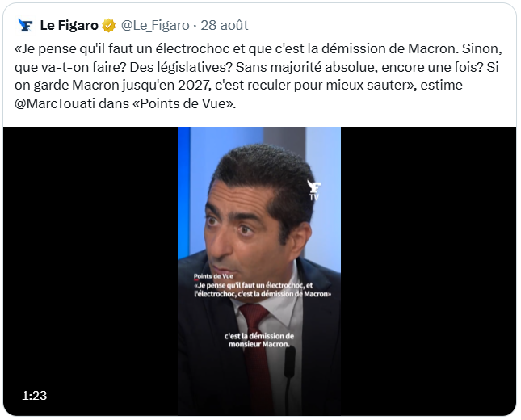Follow the @MarcTouati mention link
The image size is (521, 420).
54,103
